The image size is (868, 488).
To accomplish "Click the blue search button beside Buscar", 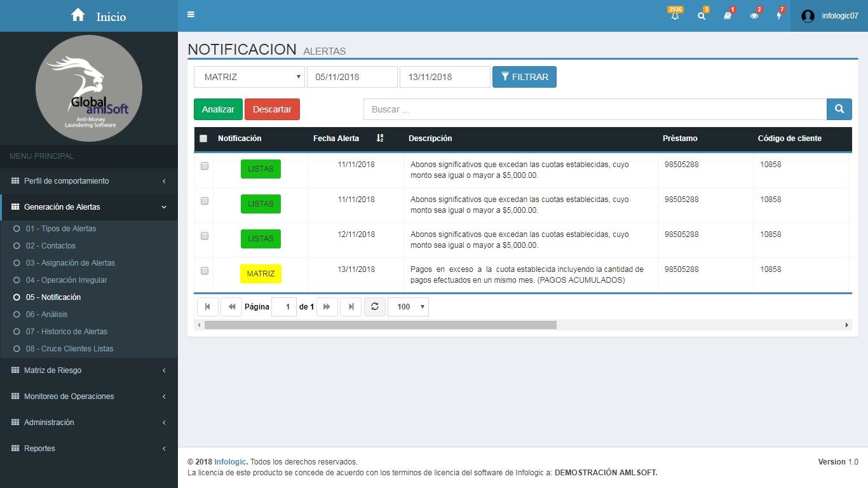I will (x=839, y=109).
